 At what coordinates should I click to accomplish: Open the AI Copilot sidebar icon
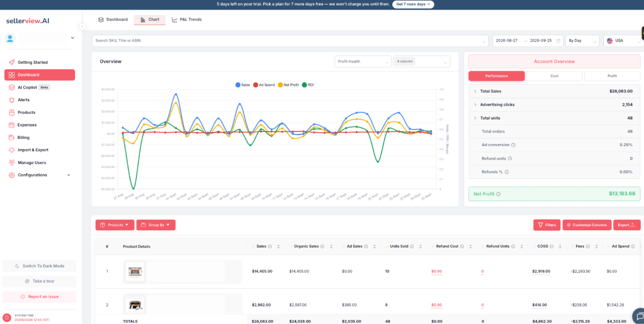pos(12,87)
